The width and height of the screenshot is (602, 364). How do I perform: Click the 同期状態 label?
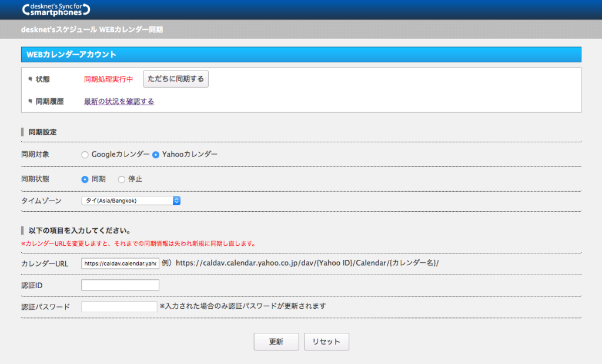(35, 179)
